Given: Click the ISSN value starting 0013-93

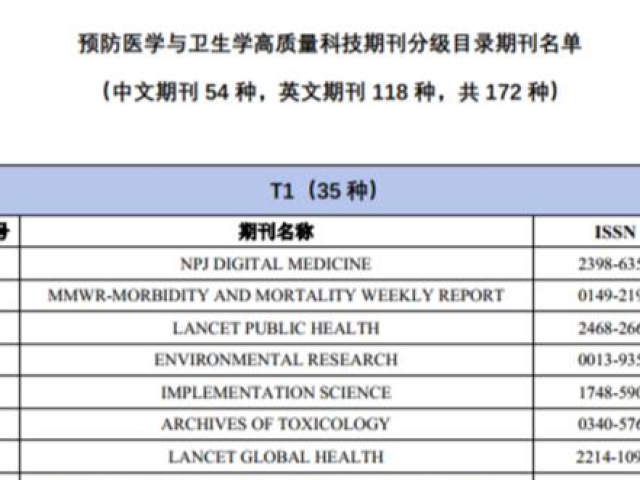Looking at the screenshot, I should [x=609, y=360].
